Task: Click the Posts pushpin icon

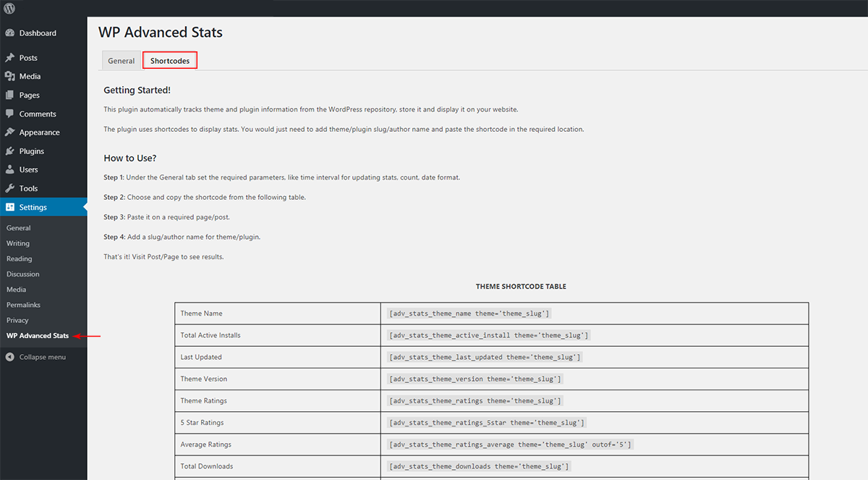Action: (x=9, y=58)
